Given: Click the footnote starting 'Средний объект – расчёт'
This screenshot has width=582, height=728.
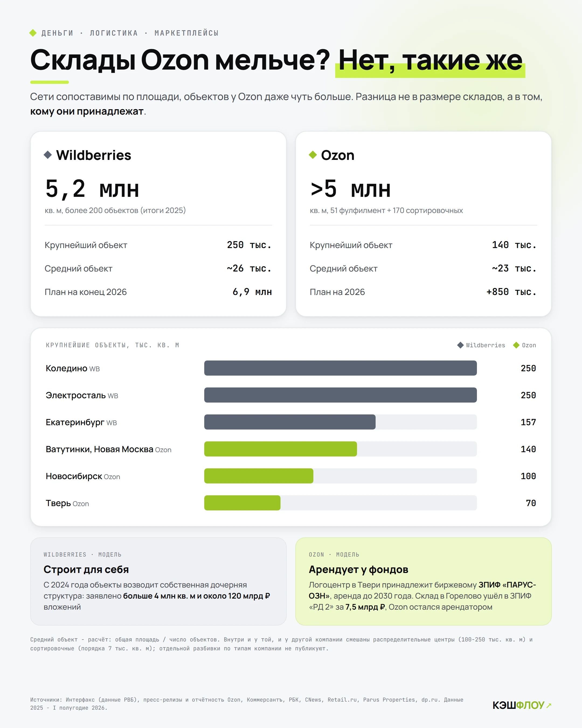Looking at the screenshot, I should 281,644.
